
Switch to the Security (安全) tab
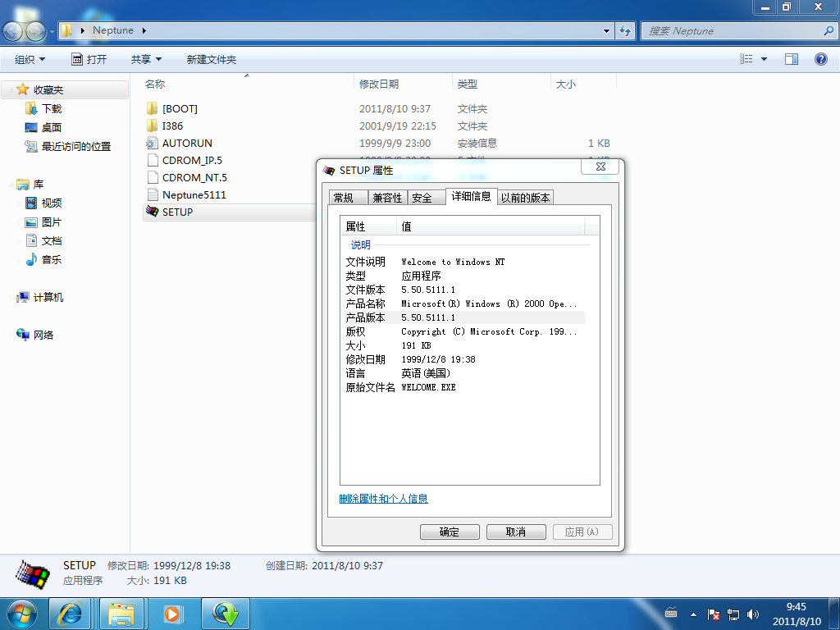coord(427,198)
